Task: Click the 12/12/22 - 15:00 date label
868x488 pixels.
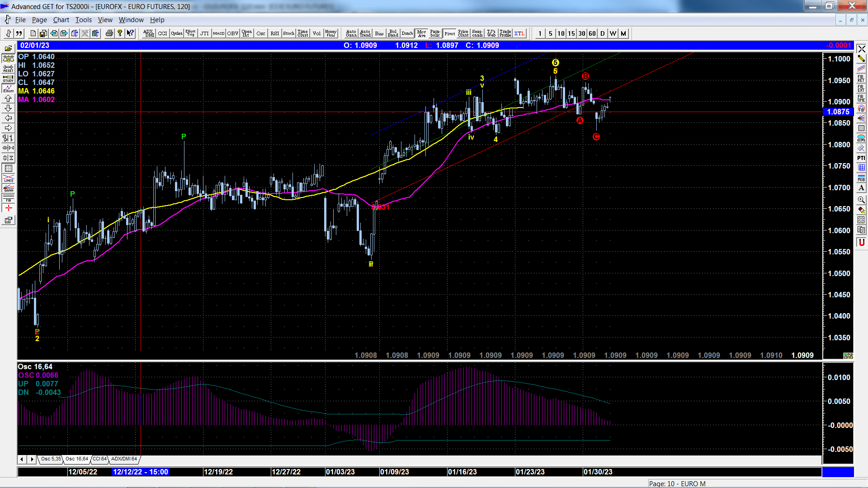Action: 141,472
